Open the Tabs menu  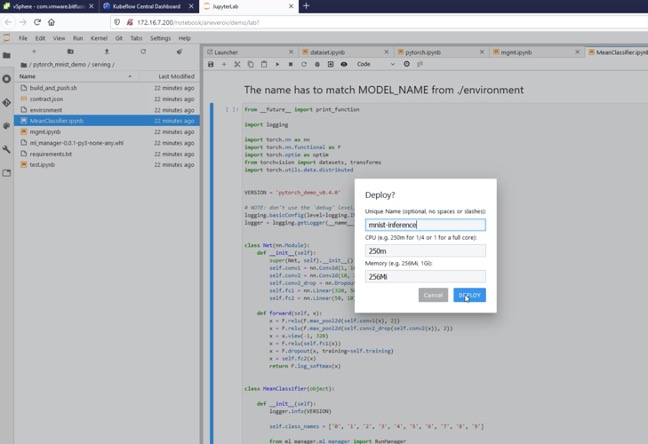[x=136, y=38]
